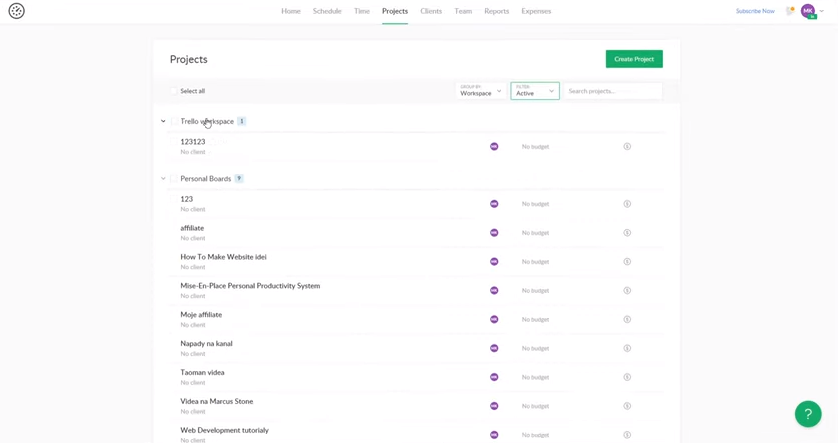Collapse the Trello workspace group chevron
This screenshot has width=838, height=443.
pos(163,122)
